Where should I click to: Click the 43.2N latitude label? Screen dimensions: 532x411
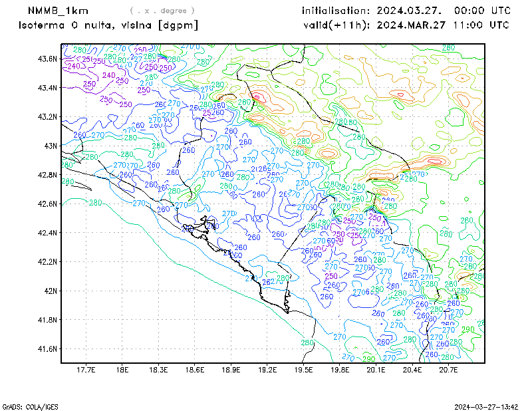coord(47,117)
